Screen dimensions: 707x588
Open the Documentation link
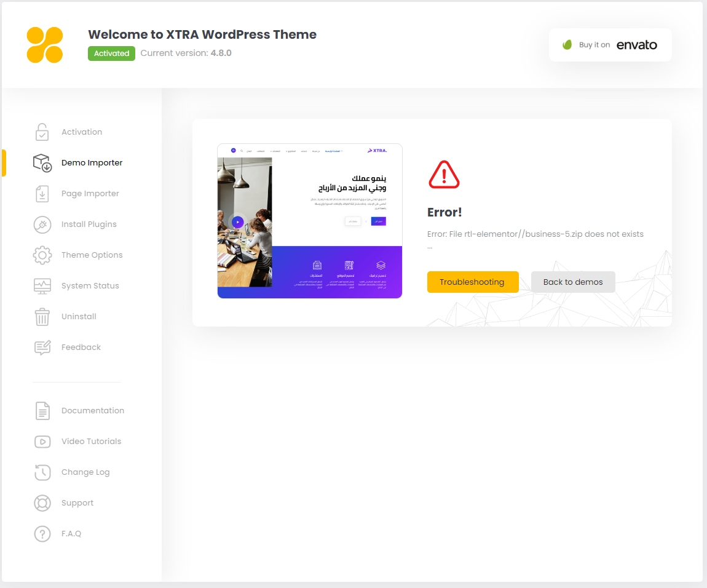pos(92,411)
